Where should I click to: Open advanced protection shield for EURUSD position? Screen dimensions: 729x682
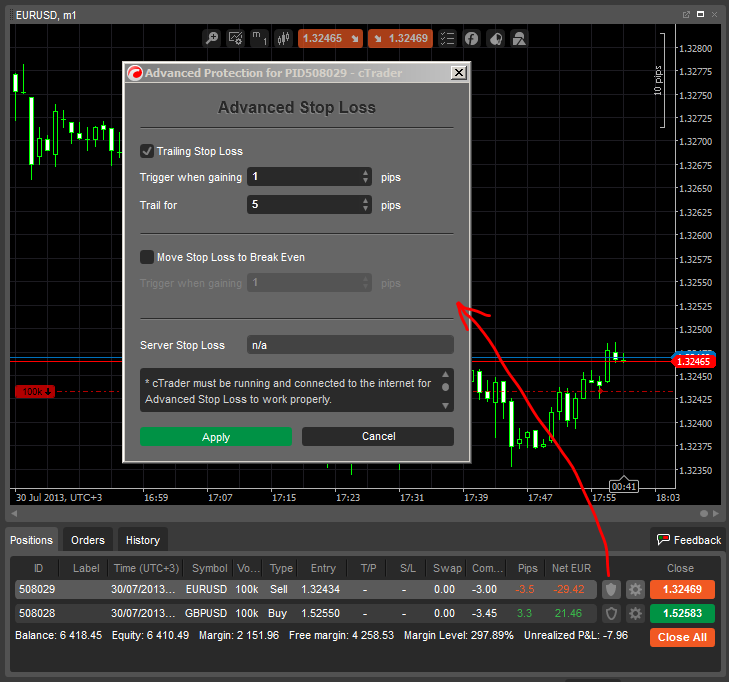pyautogui.click(x=611, y=589)
